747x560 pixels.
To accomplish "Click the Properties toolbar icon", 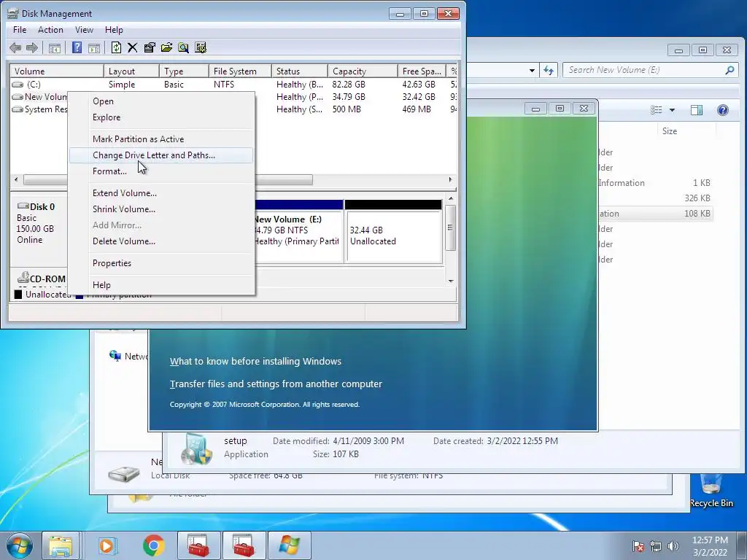I will coord(150,47).
